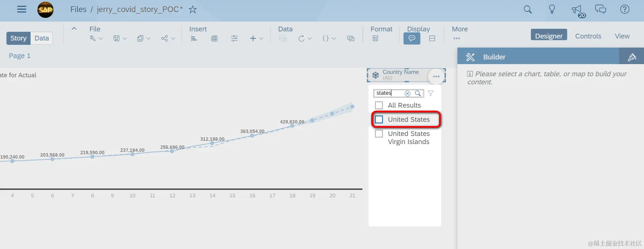Collapse the toolbar with up chevron
The width and height of the screenshot is (644, 249).
[74, 29]
